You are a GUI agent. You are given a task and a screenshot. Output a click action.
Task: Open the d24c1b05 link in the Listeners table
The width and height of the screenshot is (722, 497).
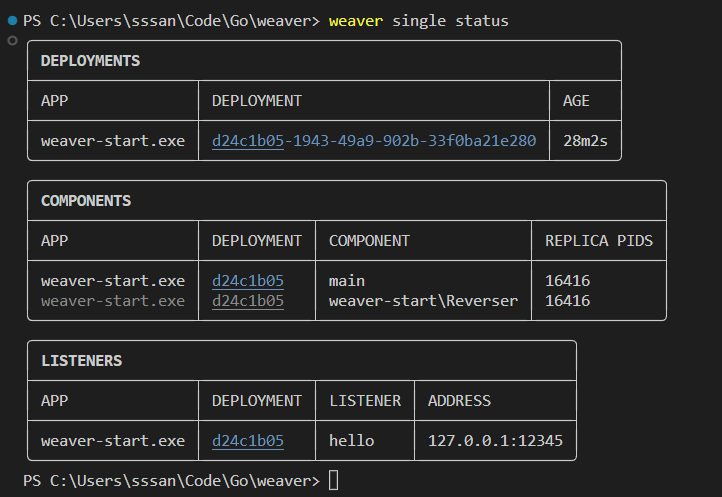click(x=248, y=441)
